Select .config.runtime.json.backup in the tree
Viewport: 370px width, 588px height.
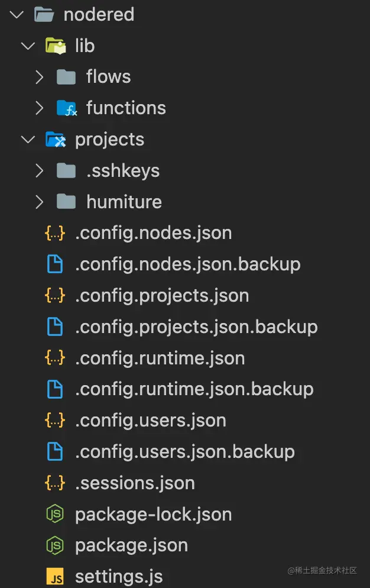click(194, 389)
